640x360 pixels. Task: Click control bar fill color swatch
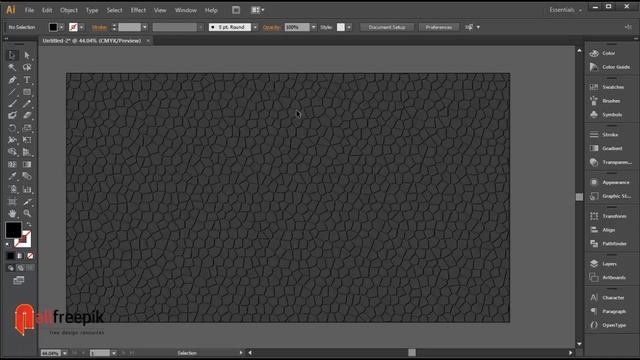coord(53,27)
